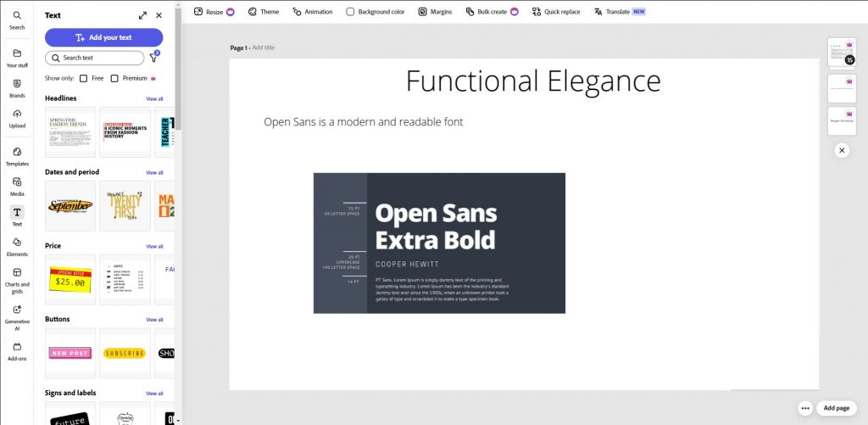The width and height of the screenshot is (868, 425).
Task: View all Price templates
Action: (154, 246)
